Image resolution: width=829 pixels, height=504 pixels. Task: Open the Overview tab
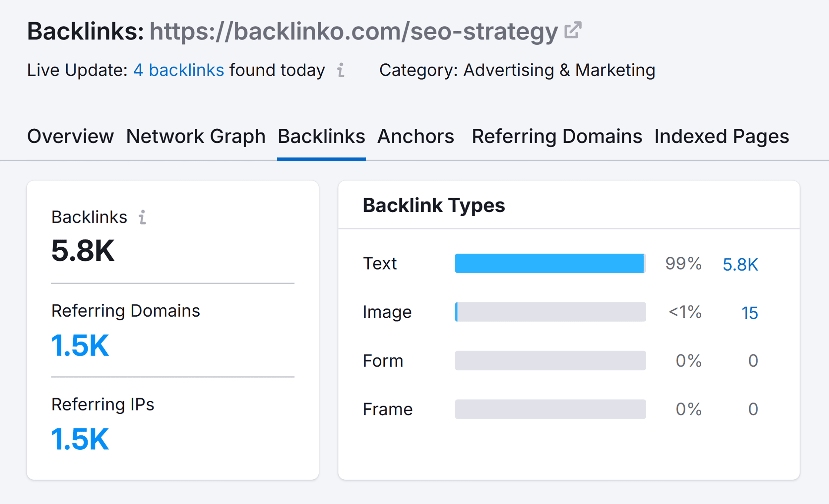(x=70, y=136)
